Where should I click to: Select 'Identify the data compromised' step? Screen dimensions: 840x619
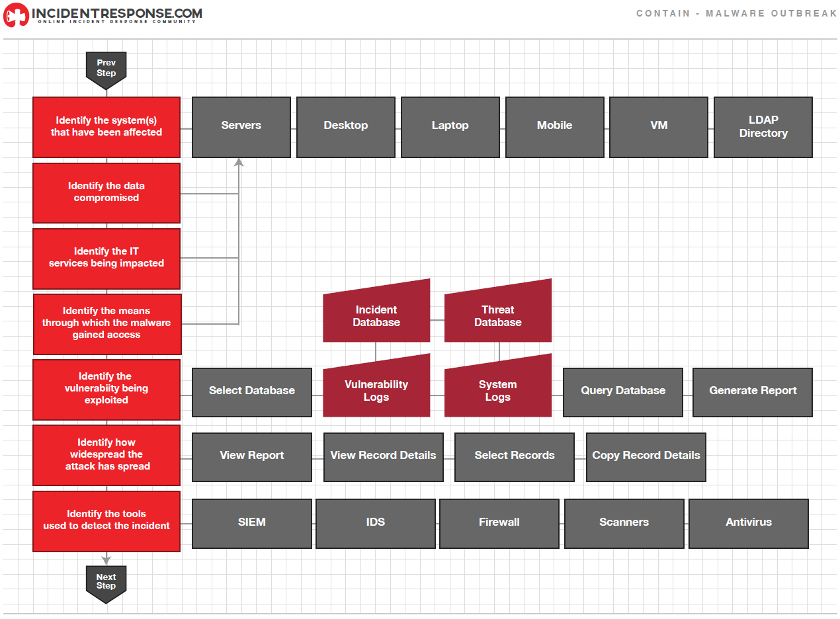pyautogui.click(x=106, y=192)
